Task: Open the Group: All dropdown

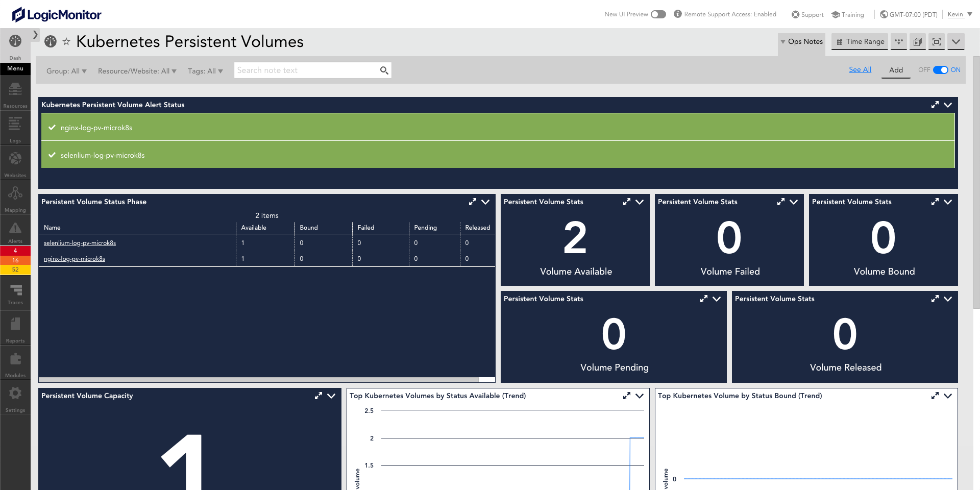Action: 66,71
